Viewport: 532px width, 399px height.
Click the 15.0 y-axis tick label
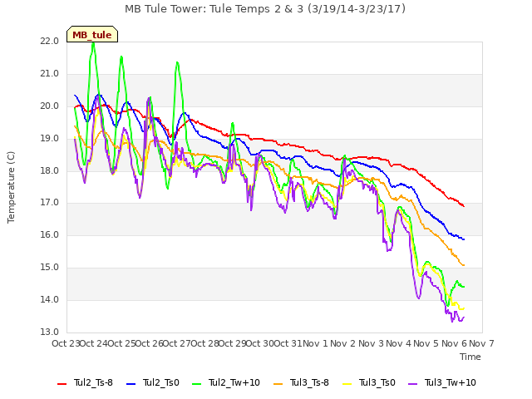(x=50, y=268)
